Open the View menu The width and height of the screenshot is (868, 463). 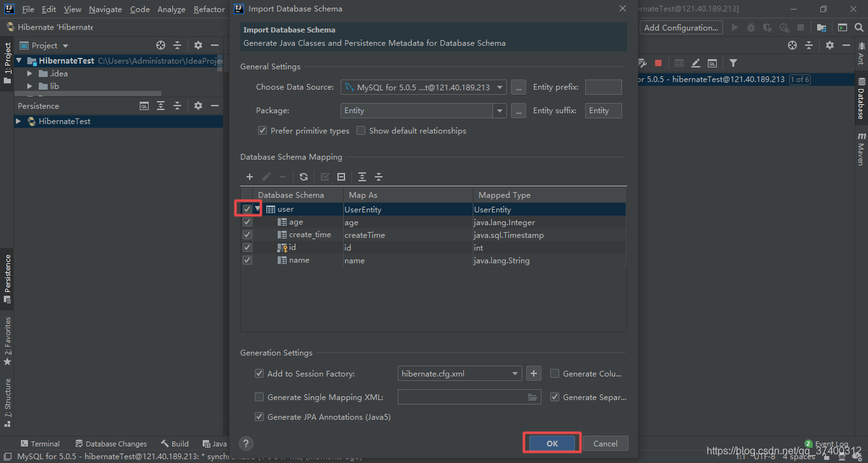pos(72,9)
